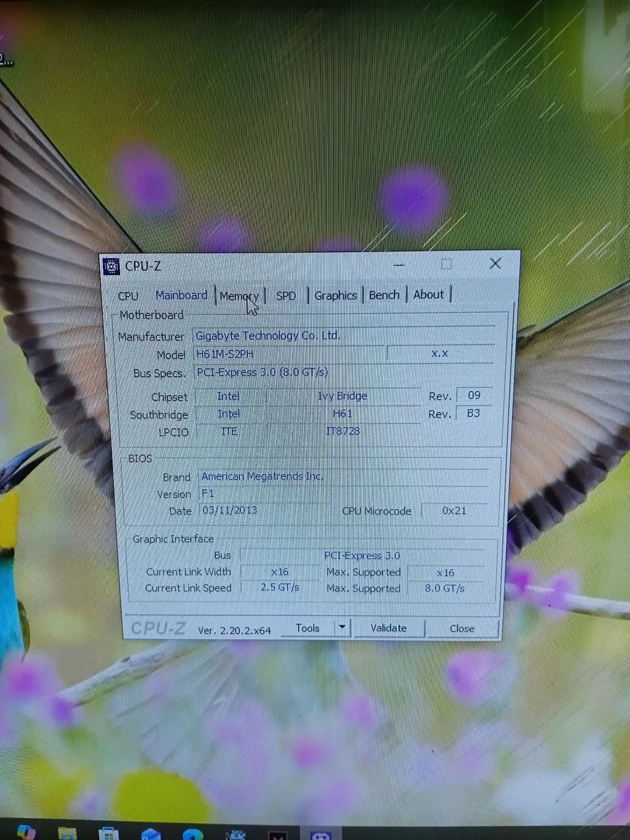Click the Southbridge Rev. value B3
630x840 pixels.
(474, 413)
